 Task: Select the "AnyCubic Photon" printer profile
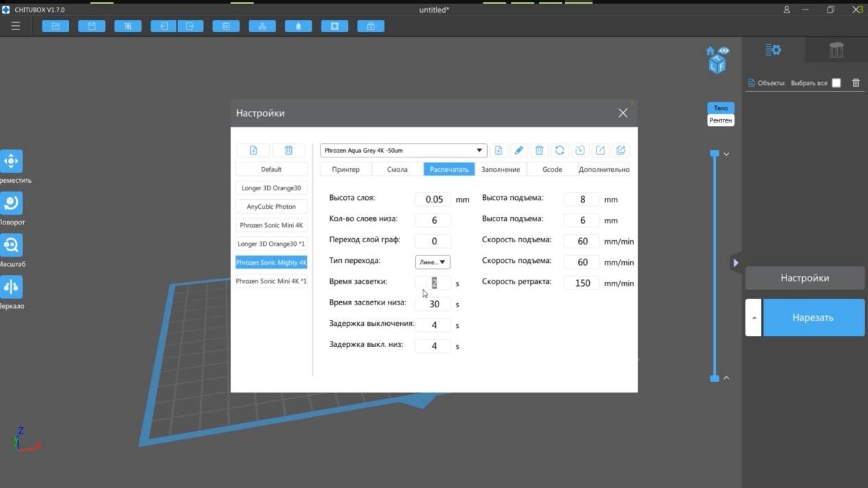(x=271, y=207)
